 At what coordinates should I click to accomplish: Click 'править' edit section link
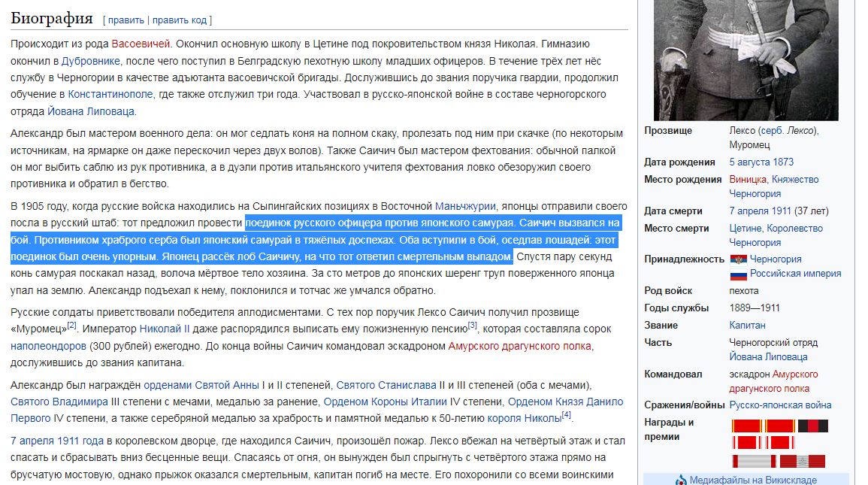[126, 20]
